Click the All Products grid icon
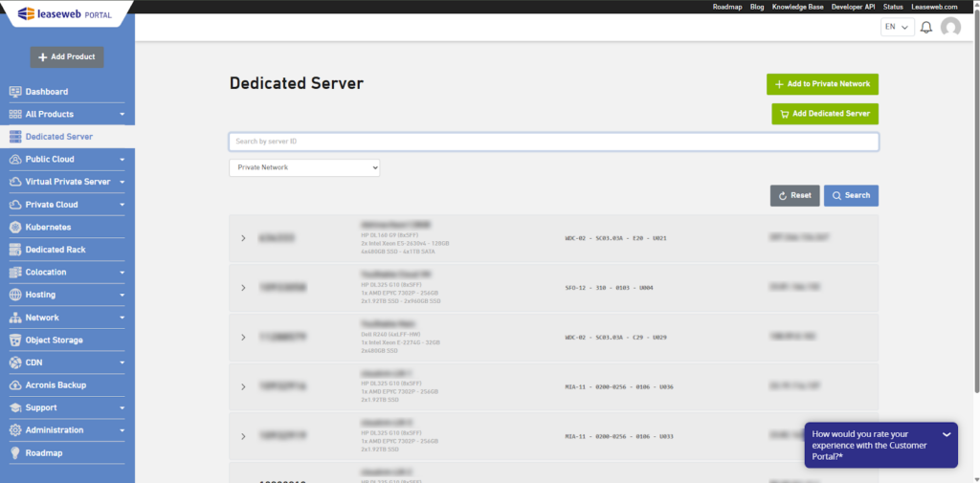The width and height of the screenshot is (980, 483). click(15, 115)
